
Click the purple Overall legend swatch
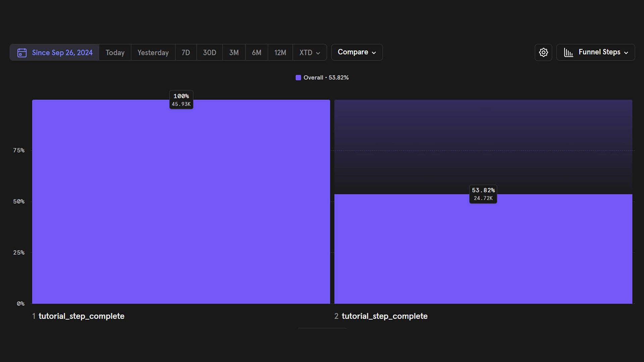point(298,78)
